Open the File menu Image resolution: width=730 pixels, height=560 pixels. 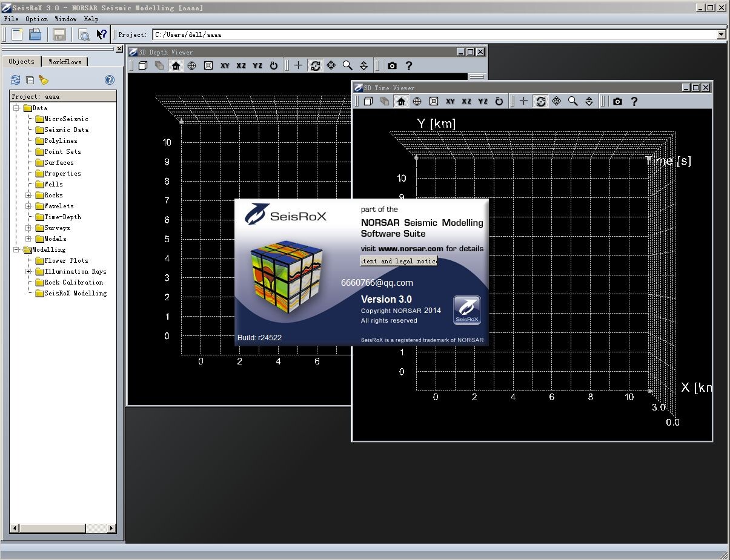pyautogui.click(x=11, y=19)
